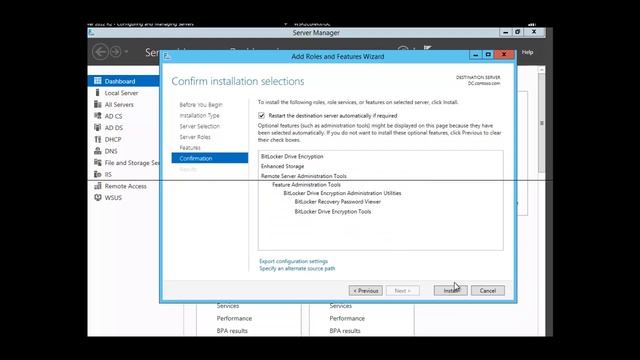Click right tile BPA results link

tap(345, 331)
